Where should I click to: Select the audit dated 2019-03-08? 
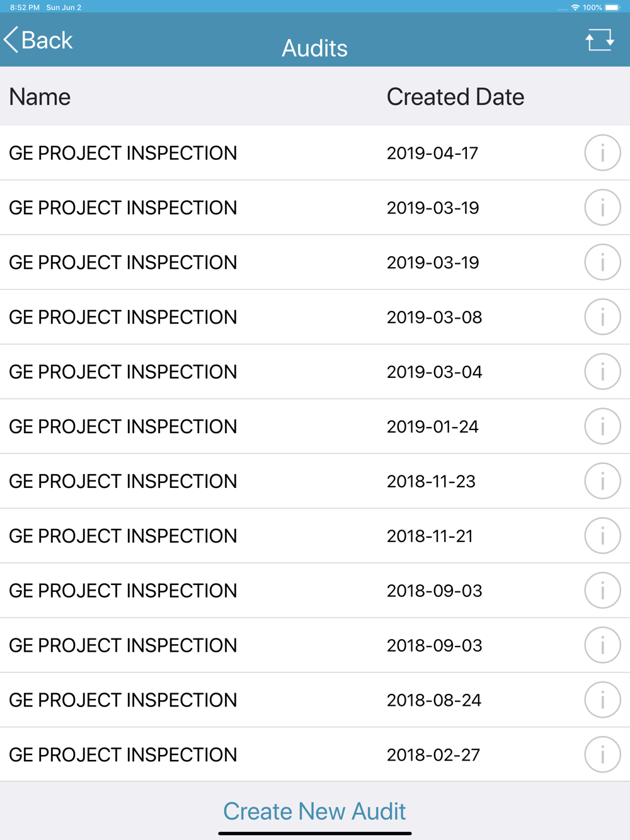[315, 317]
